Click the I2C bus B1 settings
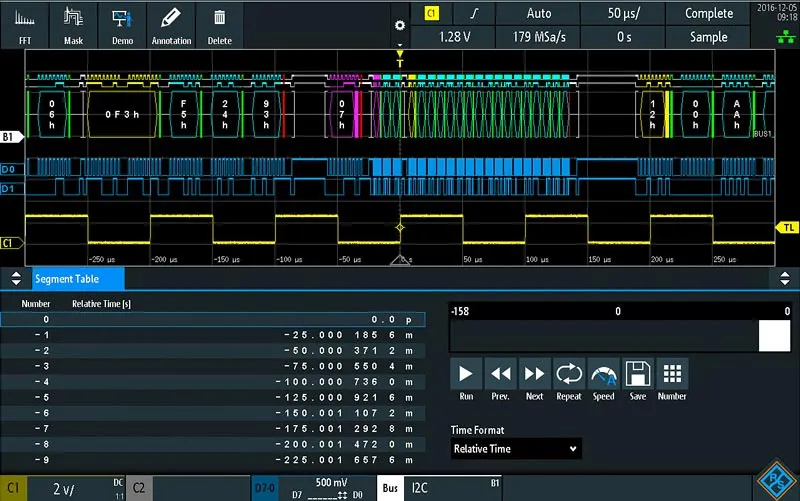This screenshot has width=800, height=501. click(x=453, y=488)
